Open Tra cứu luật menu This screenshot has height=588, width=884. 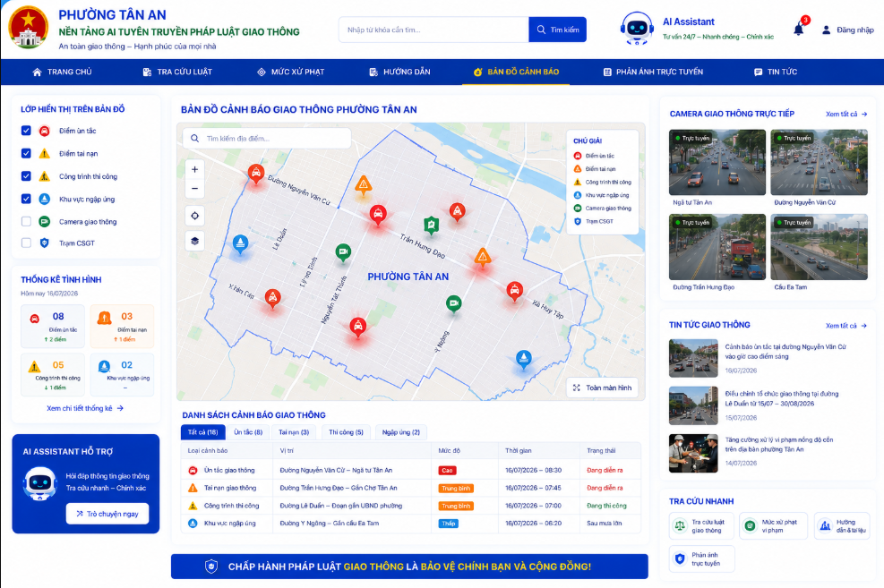coord(177,72)
